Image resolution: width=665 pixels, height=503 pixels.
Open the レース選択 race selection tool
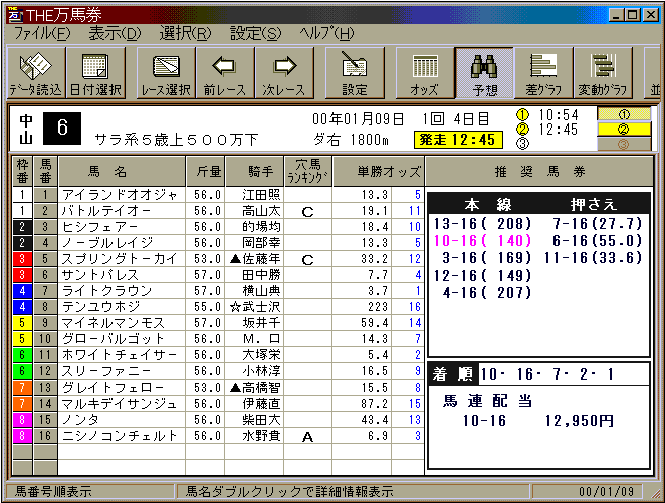tap(165, 73)
